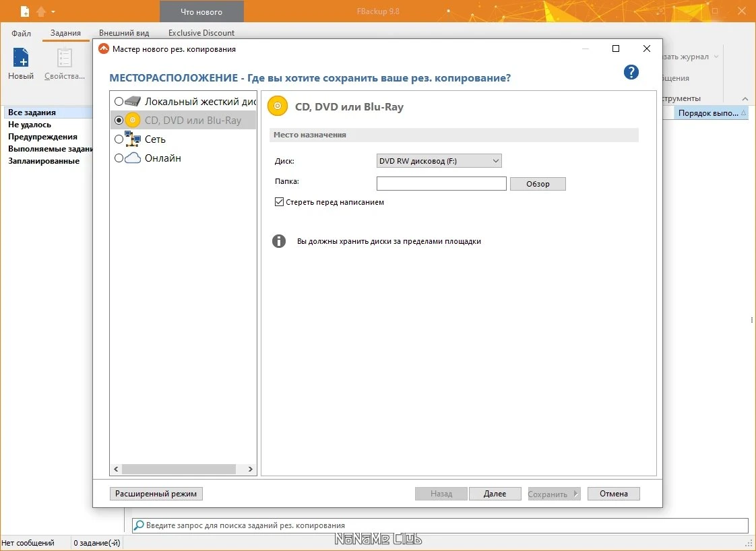Click the info icon beside disk storage note

279,241
